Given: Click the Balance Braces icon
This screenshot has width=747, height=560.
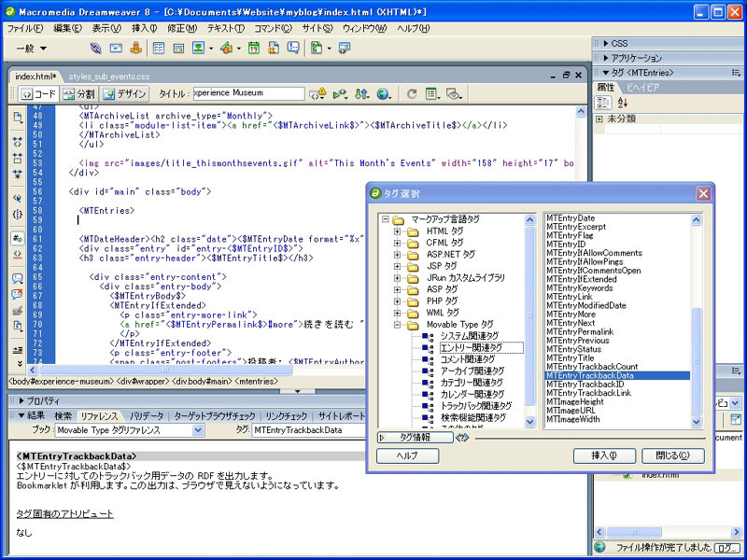Looking at the screenshot, I should point(18,215).
